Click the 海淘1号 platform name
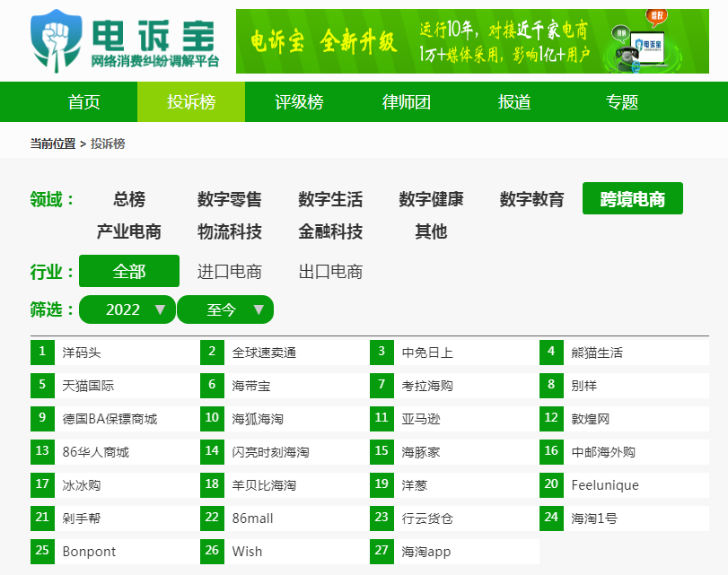Screen dimensions: 728x575 point(594,518)
